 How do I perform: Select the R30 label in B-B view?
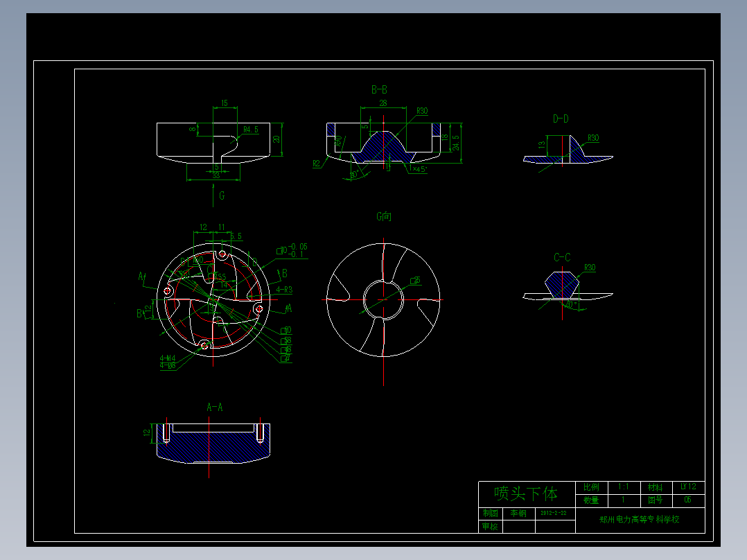422,111
